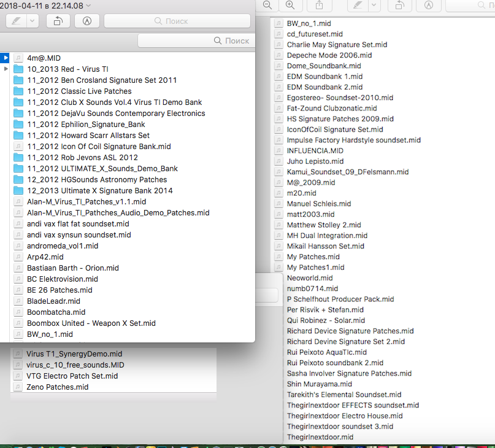This screenshot has height=448, width=495.
Task: Toggle markup toolbar in back window
Action: [x=428, y=5]
